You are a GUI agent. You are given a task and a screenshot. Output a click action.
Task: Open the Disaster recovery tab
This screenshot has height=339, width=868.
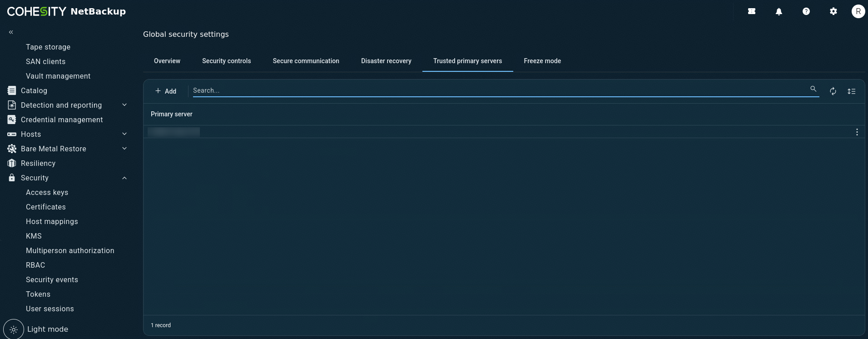pyautogui.click(x=386, y=61)
